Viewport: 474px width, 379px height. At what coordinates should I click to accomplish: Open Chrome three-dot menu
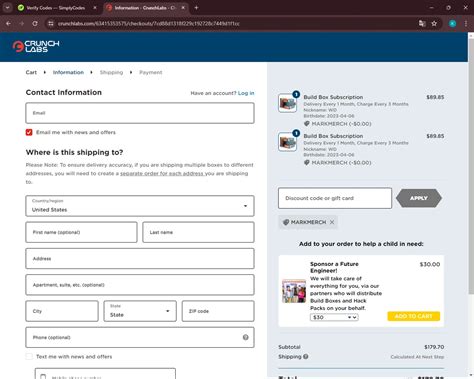[x=466, y=24]
